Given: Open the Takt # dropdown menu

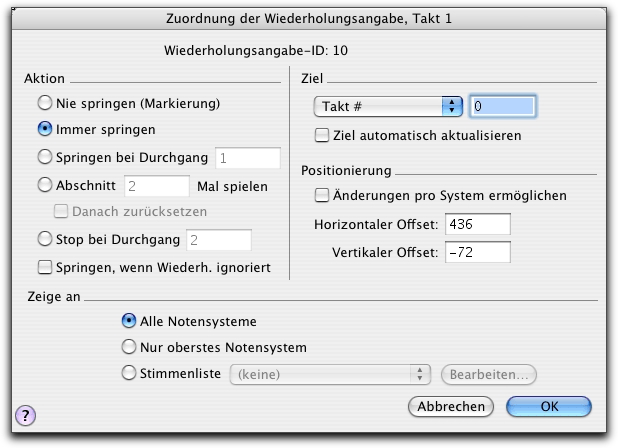Looking at the screenshot, I should pyautogui.click(x=388, y=106).
